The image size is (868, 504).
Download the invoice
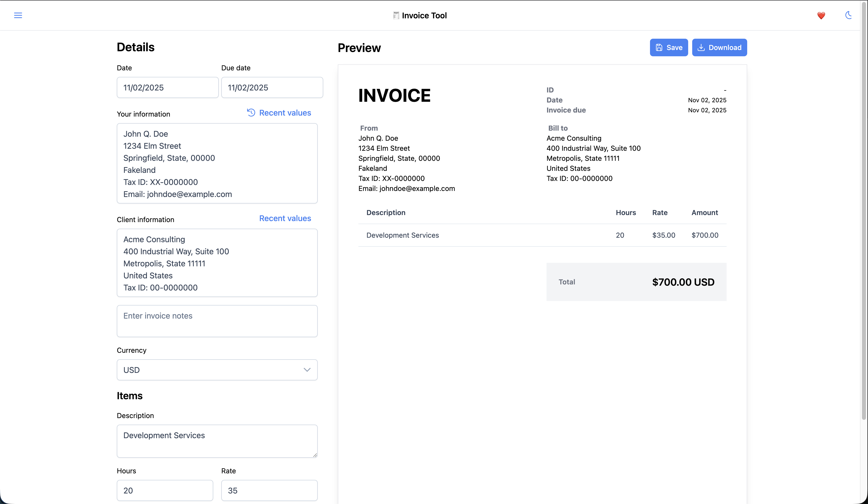coord(719,47)
